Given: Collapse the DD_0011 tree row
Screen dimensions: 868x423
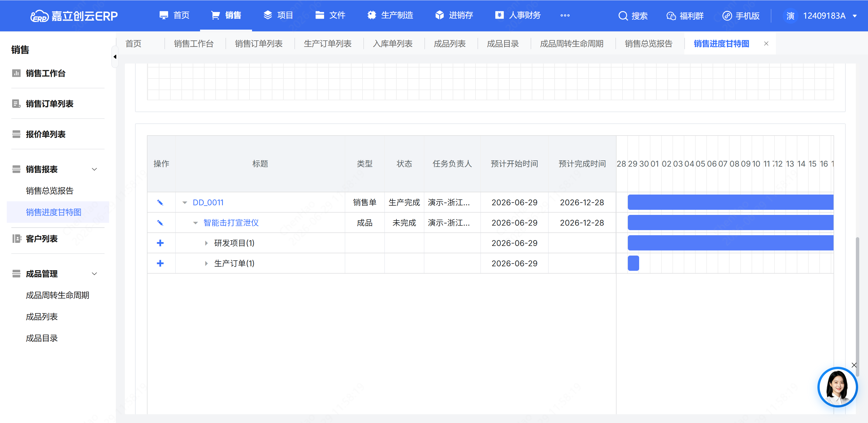Looking at the screenshot, I should click(x=185, y=203).
